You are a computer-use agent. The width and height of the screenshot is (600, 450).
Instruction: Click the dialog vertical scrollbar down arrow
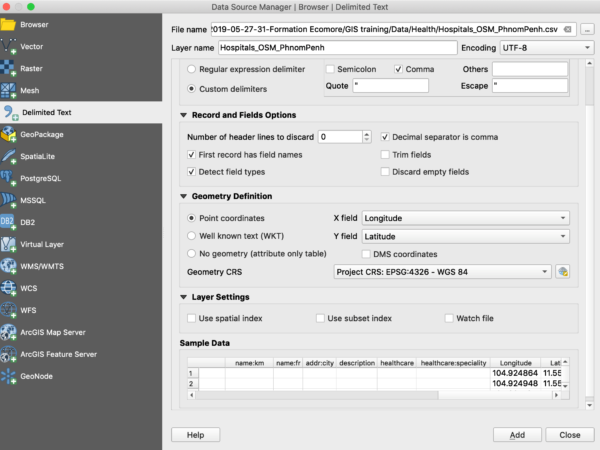[x=590, y=405]
